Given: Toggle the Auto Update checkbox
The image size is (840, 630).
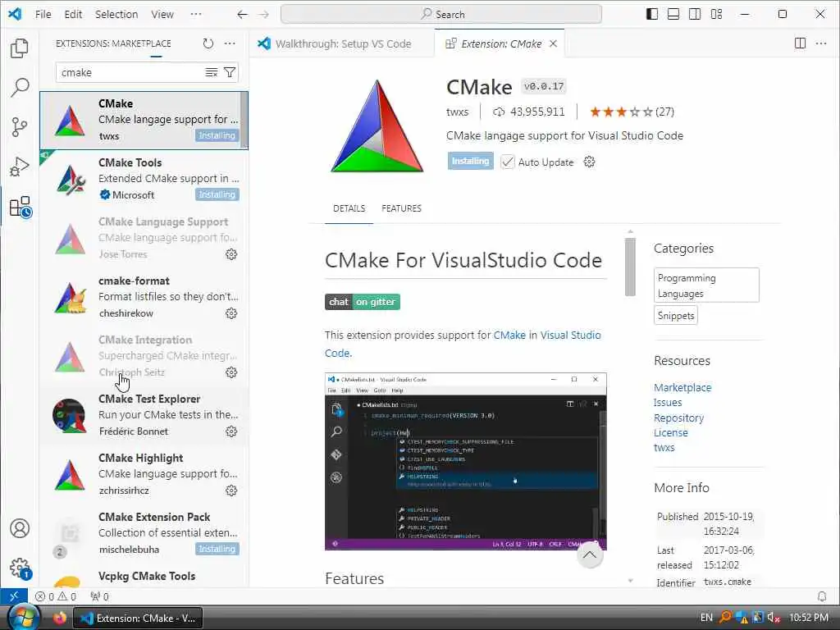Looking at the screenshot, I should [x=507, y=162].
